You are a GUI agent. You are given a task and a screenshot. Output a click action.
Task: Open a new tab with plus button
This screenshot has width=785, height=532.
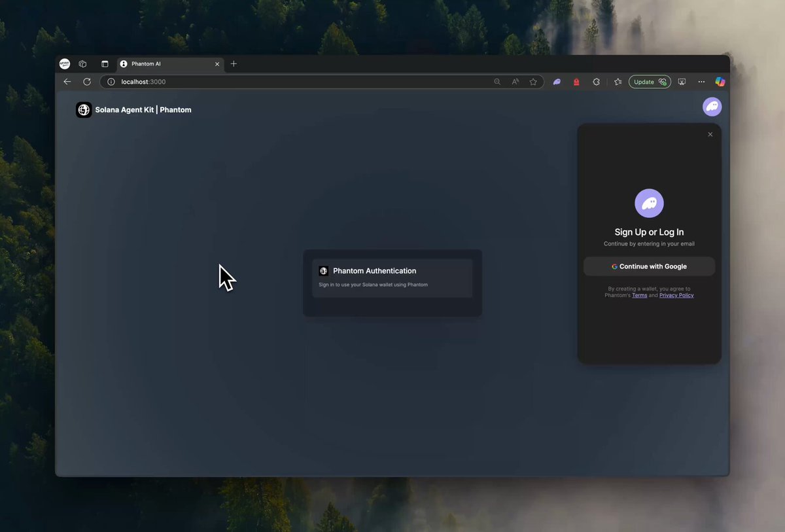[x=234, y=64]
